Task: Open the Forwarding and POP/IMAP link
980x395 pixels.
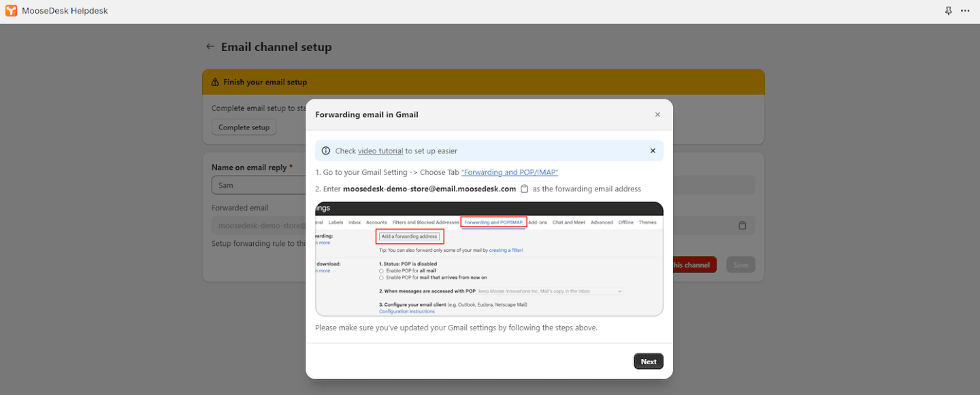Action: point(510,172)
